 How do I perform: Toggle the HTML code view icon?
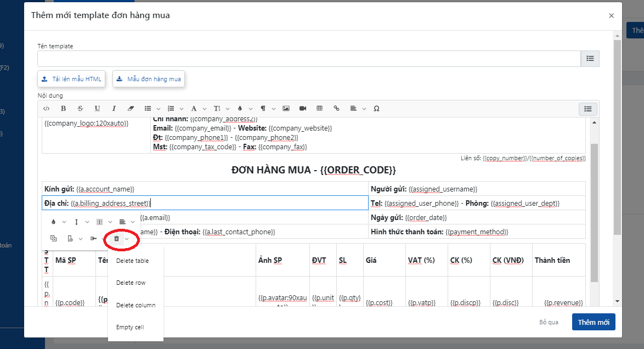click(47, 109)
